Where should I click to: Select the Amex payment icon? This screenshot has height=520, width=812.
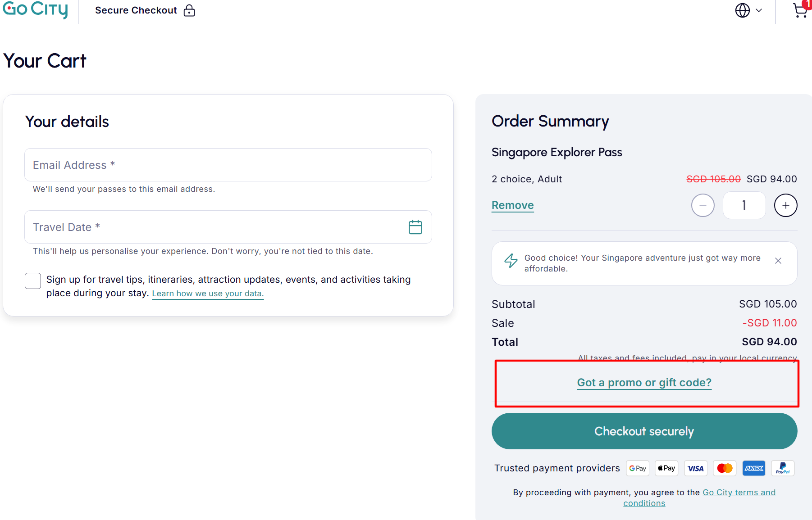tap(753, 468)
